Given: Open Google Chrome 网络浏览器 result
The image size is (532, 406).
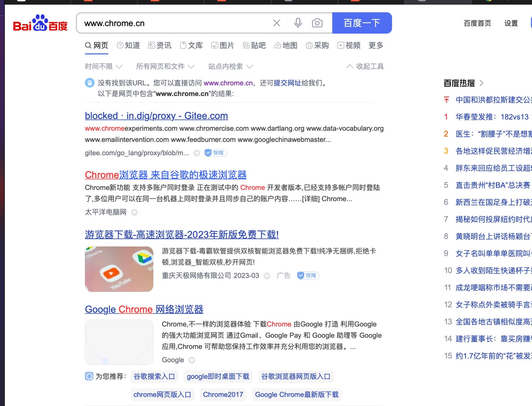Looking at the screenshot, I should [x=144, y=309].
